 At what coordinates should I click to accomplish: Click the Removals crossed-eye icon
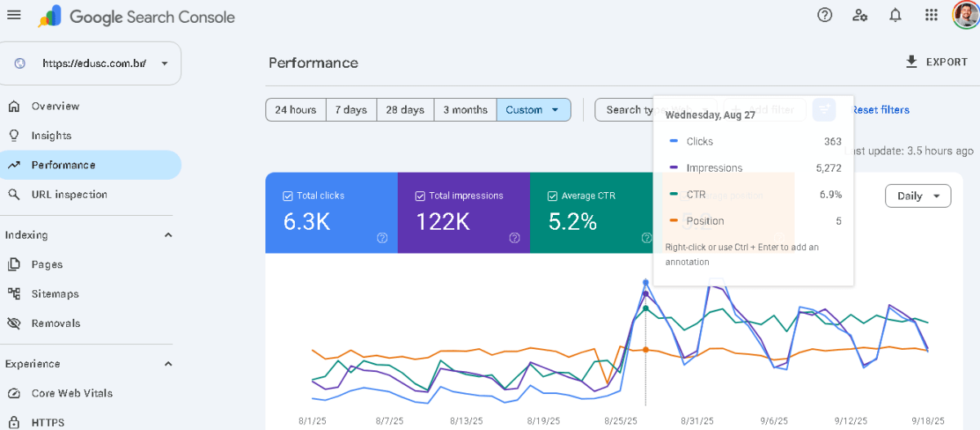coord(14,323)
